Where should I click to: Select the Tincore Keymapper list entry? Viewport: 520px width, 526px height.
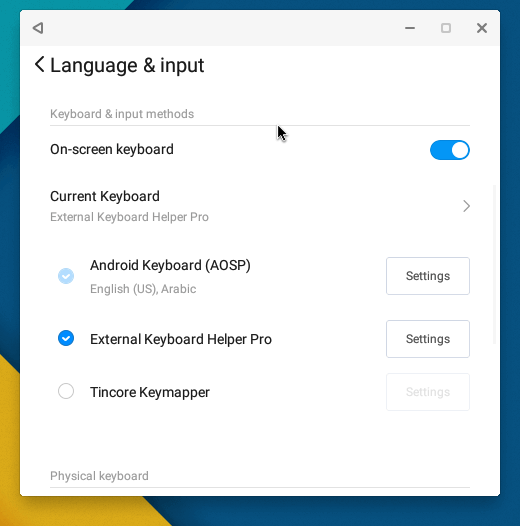click(150, 392)
